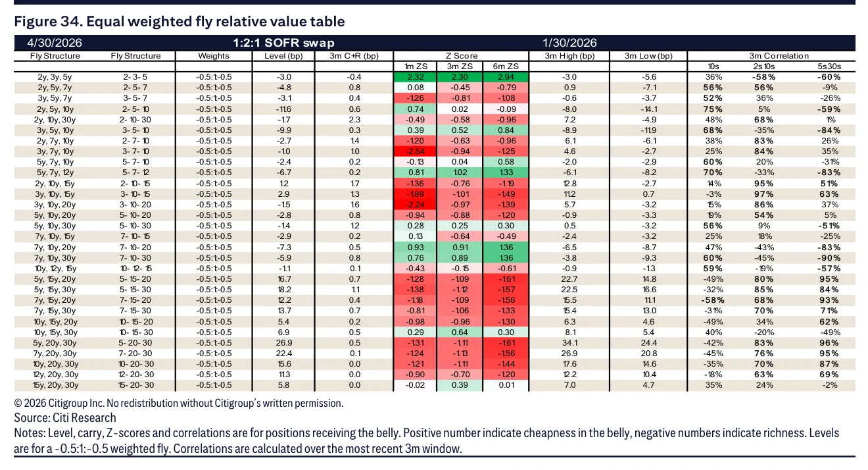Click the 3m ZS column header
Screen dimensions: 868x470
click(x=461, y=66)
